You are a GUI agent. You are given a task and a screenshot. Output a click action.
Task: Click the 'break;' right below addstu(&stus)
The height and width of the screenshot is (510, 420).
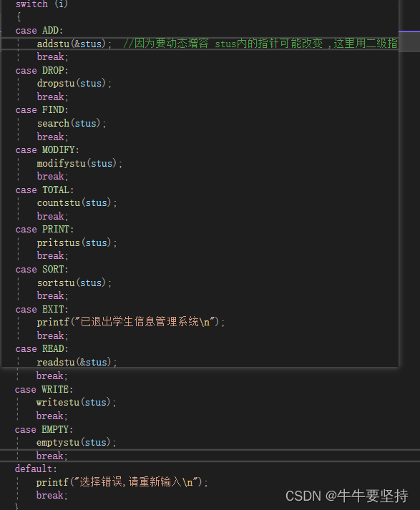[x=53, y=57]
